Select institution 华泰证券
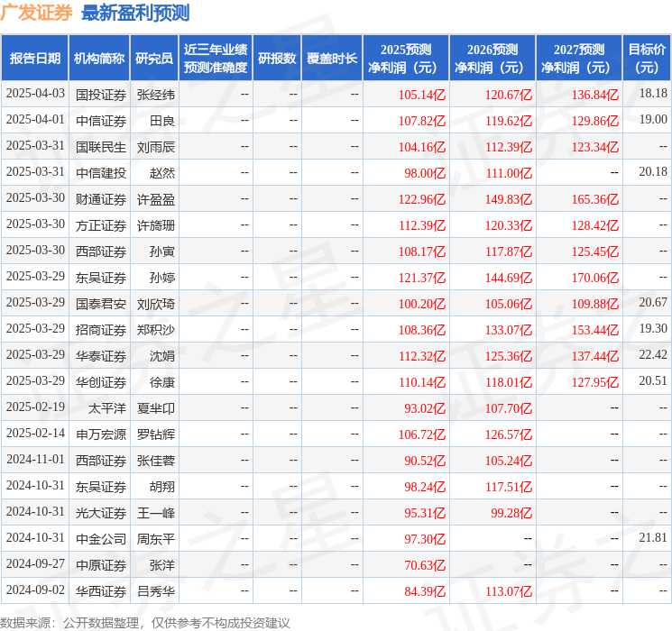 coord(101,356)
